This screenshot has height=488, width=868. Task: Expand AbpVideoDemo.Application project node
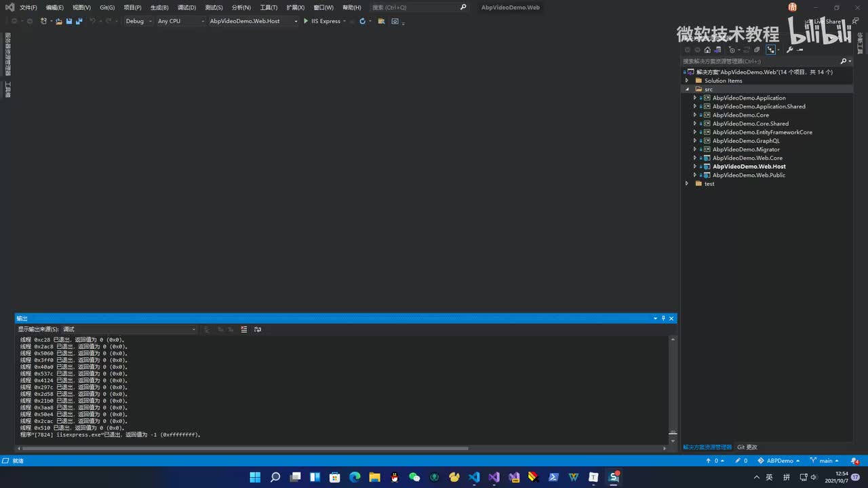click(695, 98)
